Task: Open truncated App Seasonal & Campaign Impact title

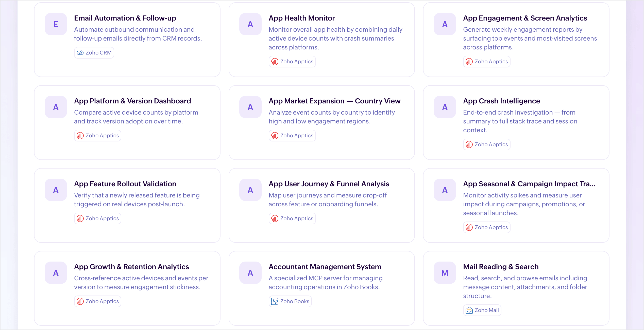Action: [529, 184]
